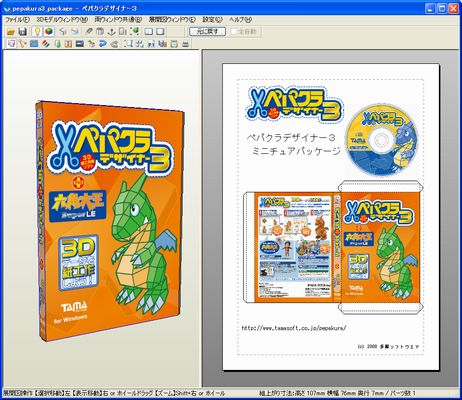Click the green cylinder toolbar icon

[x=58, y=43]
